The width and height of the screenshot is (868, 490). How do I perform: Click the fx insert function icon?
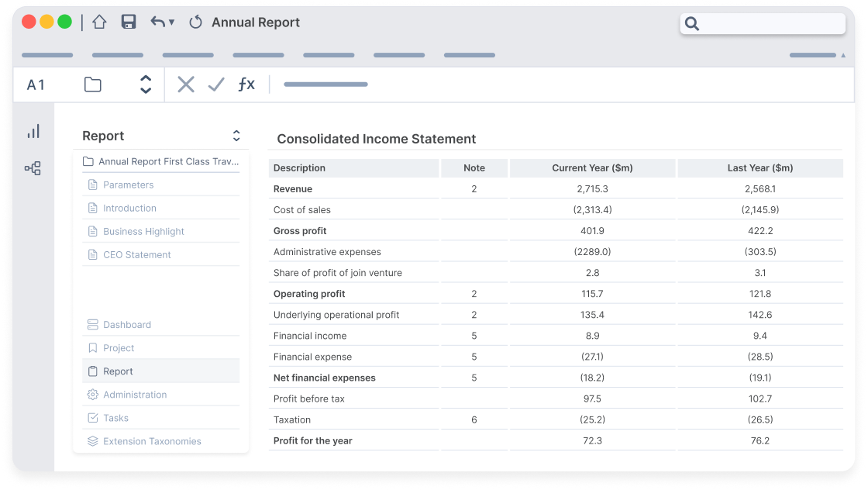[246, 84]
